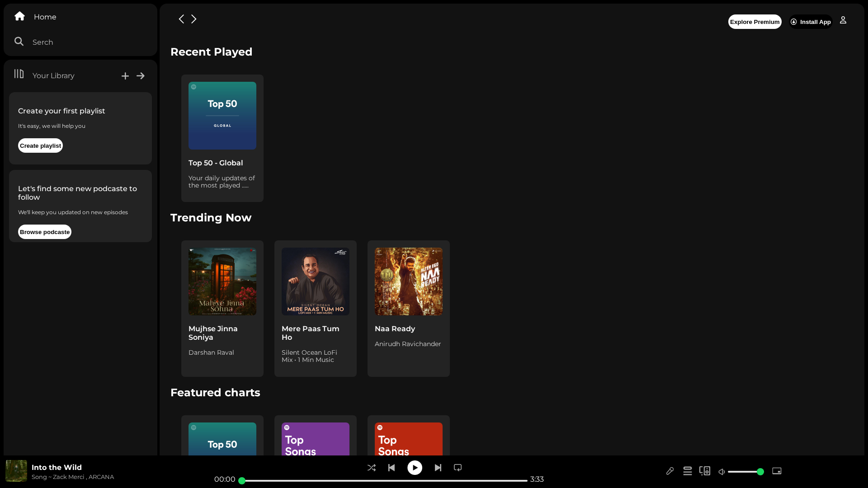Click the Darshan Raval artist text

click(211, 352)
